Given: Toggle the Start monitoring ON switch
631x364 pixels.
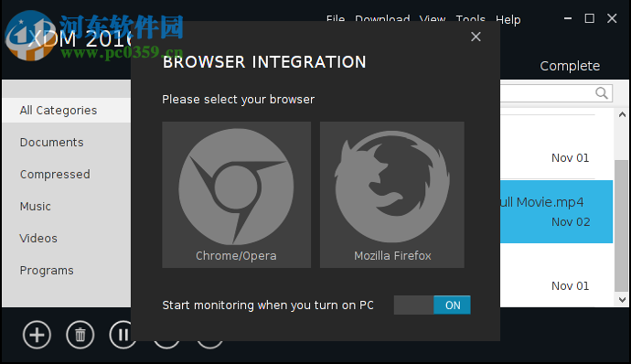Looking at the screenshot, I should (x=432, y=305).
